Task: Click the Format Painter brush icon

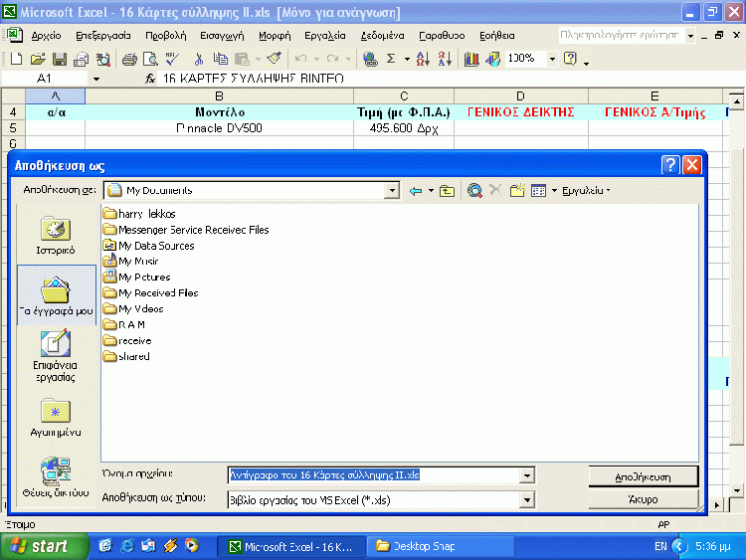Action: (x=275, y=59)
